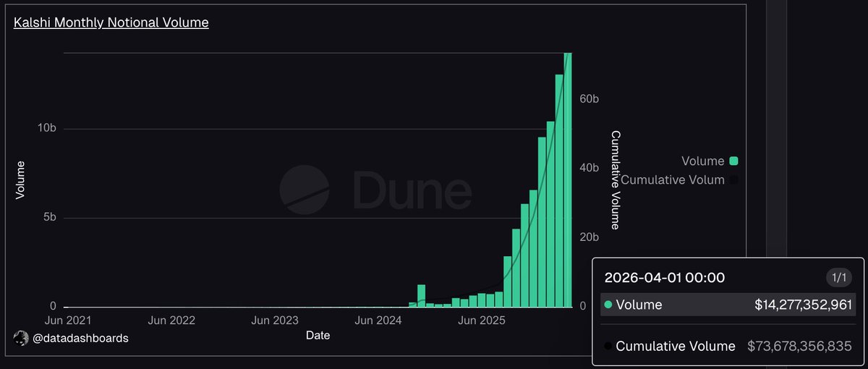This screenshot has height=369, width=868.
Task: Select the tooltip date 2026-04-01 00:00
Action: pyautogui.click(x=665, y=278)
